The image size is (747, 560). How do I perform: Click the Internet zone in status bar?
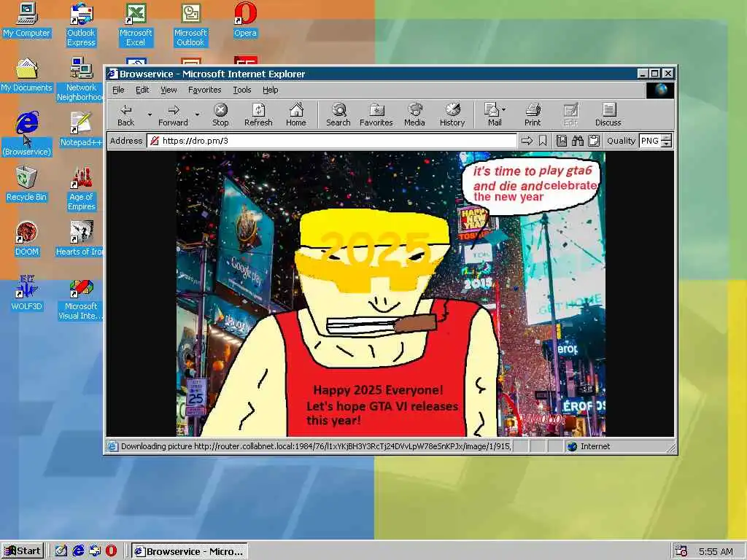click(x=589, y=446)
